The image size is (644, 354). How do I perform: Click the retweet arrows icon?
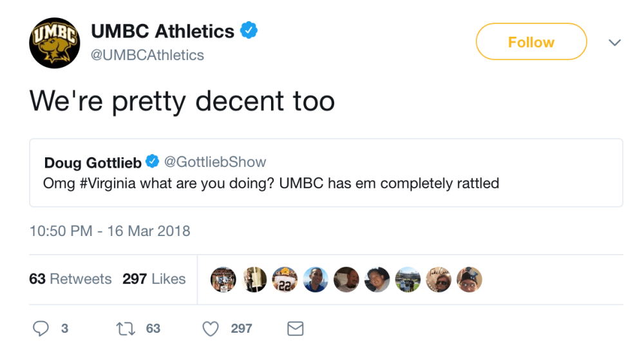coord(124,329)
